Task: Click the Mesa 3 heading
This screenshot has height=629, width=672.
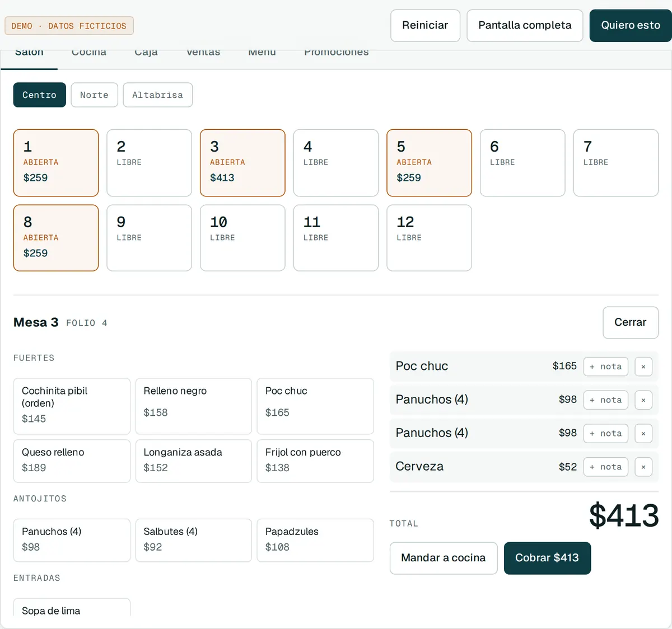Action: (36, 322)
